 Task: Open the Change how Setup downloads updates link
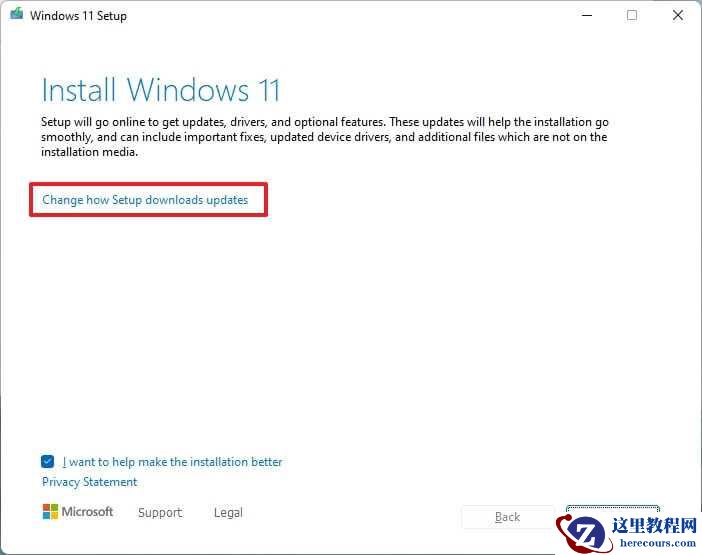(145, 200)
